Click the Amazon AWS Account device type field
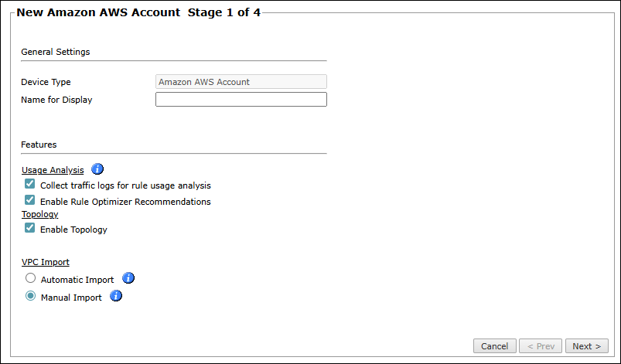The height and width of the screenshot is (364, 621). 241,81
